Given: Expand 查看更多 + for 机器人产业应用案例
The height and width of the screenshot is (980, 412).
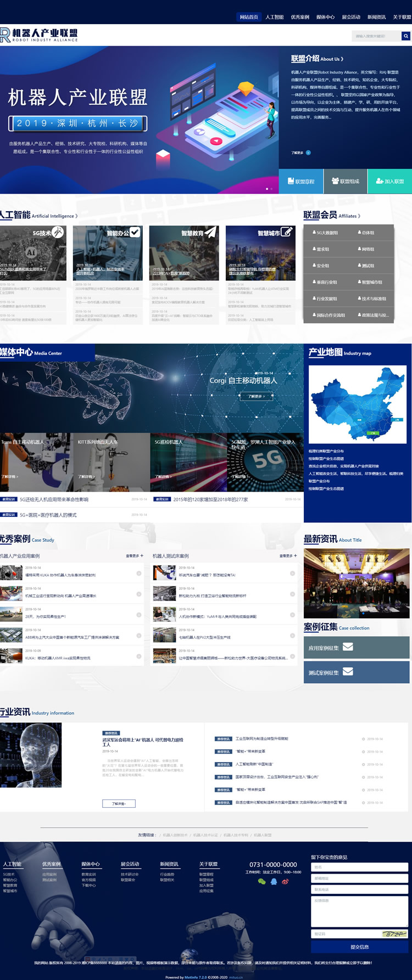Looking at the screenshot, I should [135, 556].
